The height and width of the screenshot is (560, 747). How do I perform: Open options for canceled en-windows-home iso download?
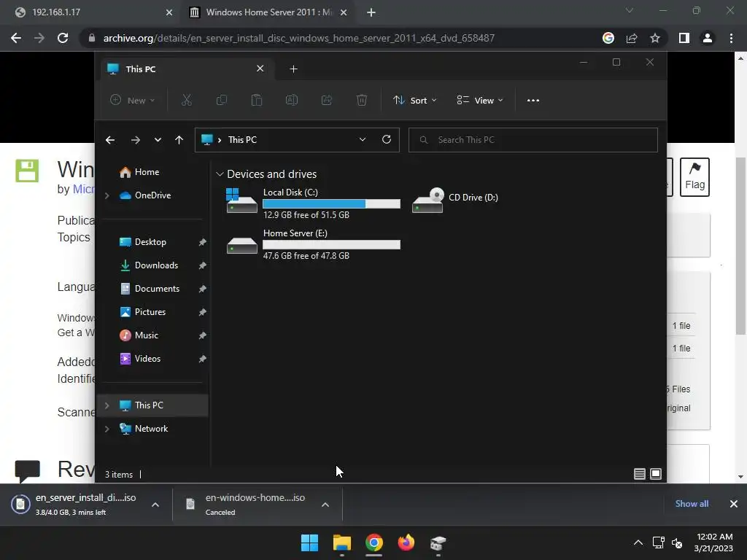(325, 505)
